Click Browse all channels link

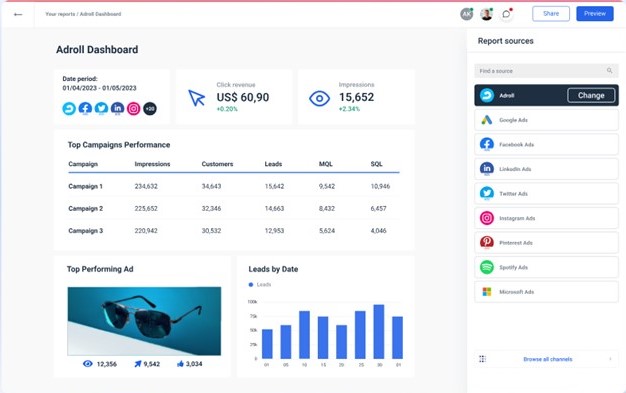pyautogui.click(x=547, y=359)
